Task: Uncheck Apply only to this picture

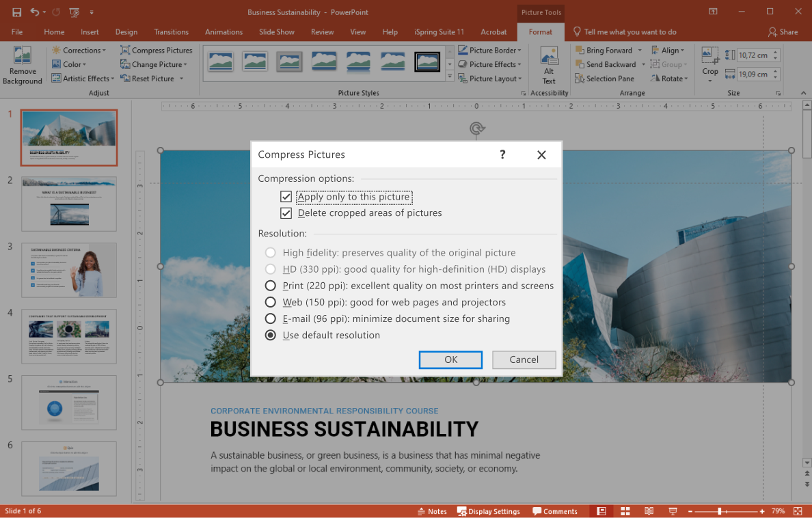Action: (286, 197)
